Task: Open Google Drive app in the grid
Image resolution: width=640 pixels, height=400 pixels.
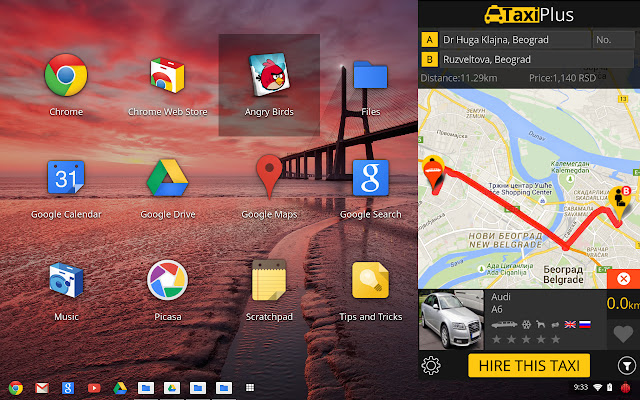Action: [167, 178]
